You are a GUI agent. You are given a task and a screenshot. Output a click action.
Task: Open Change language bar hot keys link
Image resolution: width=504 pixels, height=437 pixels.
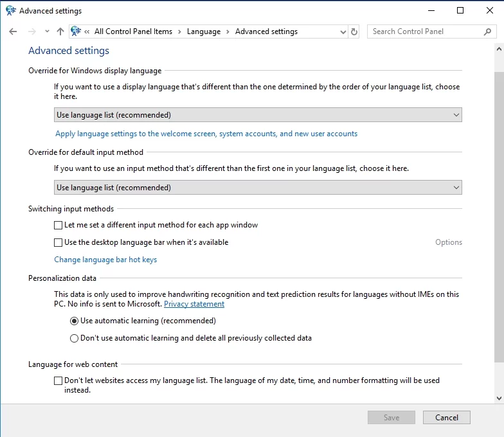pos(105,260)
